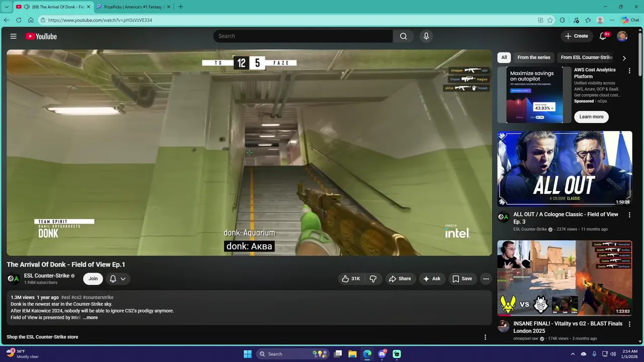Open a new browser tab
Screen dimensions: 644x362
pyautogui.click(x=181, y=7)
